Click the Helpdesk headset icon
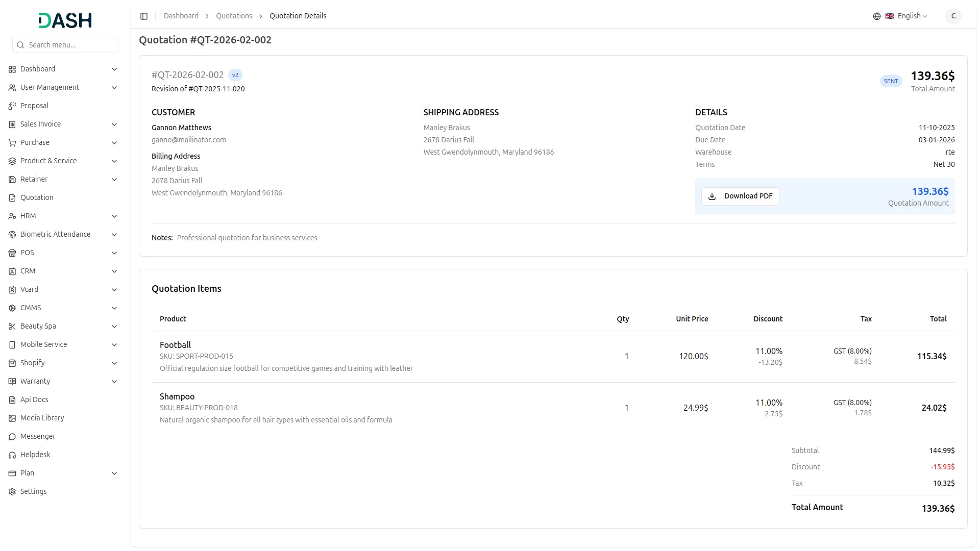 tap(12, 455)
